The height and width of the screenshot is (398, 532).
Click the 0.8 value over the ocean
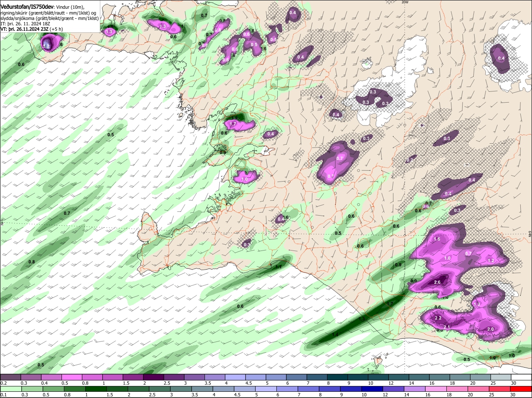pyautogui.click(x=32, y=262)
